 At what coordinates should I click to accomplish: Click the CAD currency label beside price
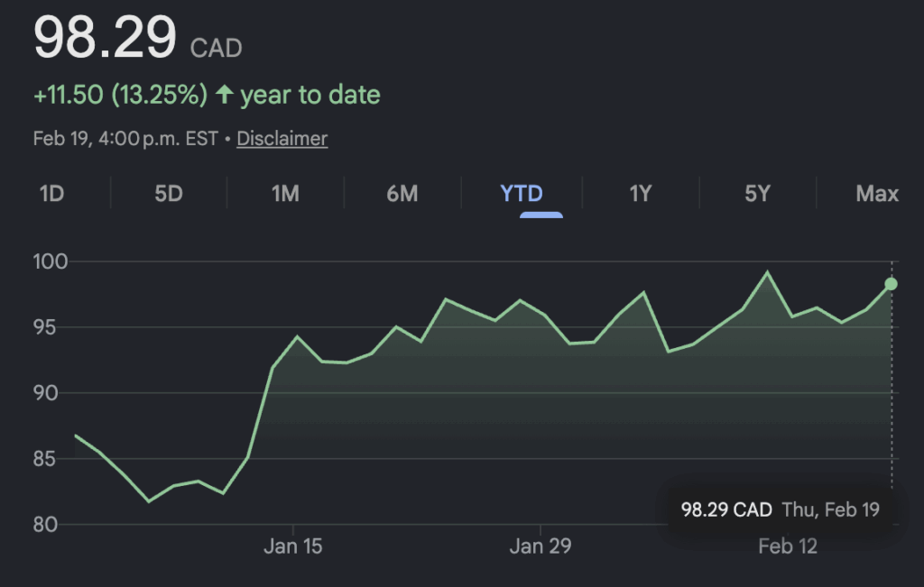tap(217, 48)
